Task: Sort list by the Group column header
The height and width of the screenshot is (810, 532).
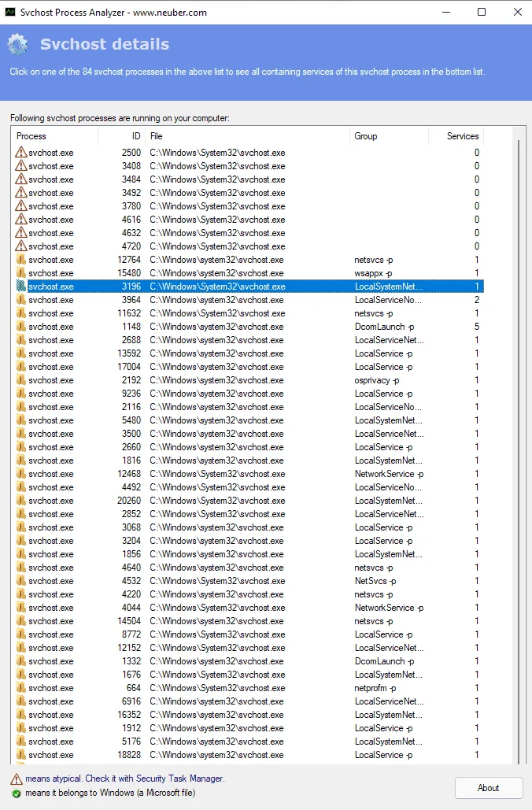Action: pyautogui.click(x=389, y=136)
